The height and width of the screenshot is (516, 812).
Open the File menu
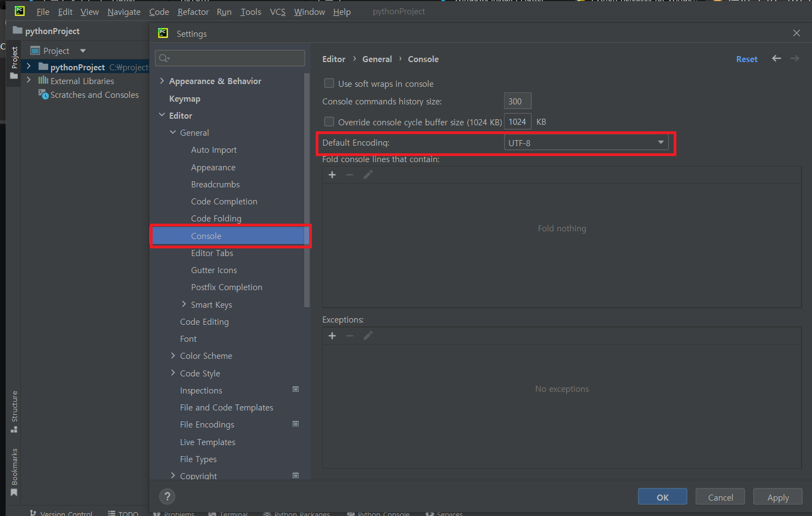click(x=43, y=12)
